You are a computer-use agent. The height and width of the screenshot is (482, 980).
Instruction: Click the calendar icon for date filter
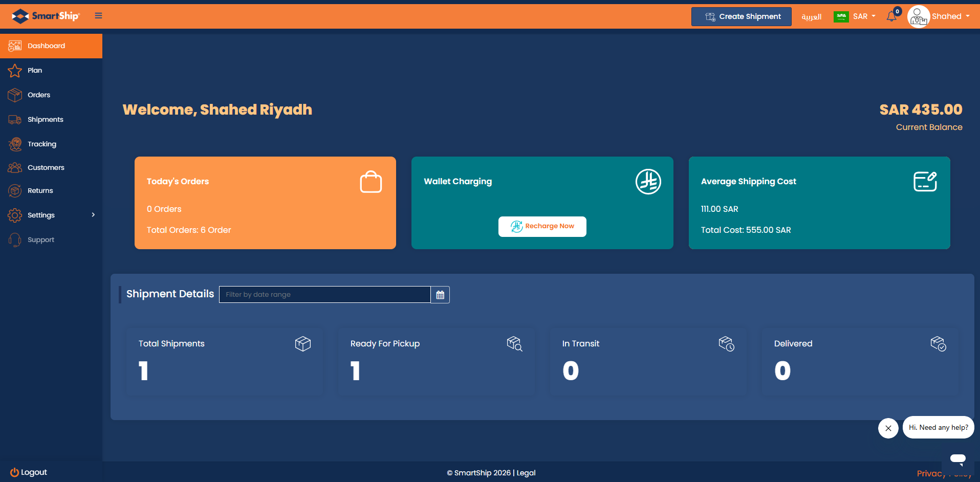pos(440,295)
